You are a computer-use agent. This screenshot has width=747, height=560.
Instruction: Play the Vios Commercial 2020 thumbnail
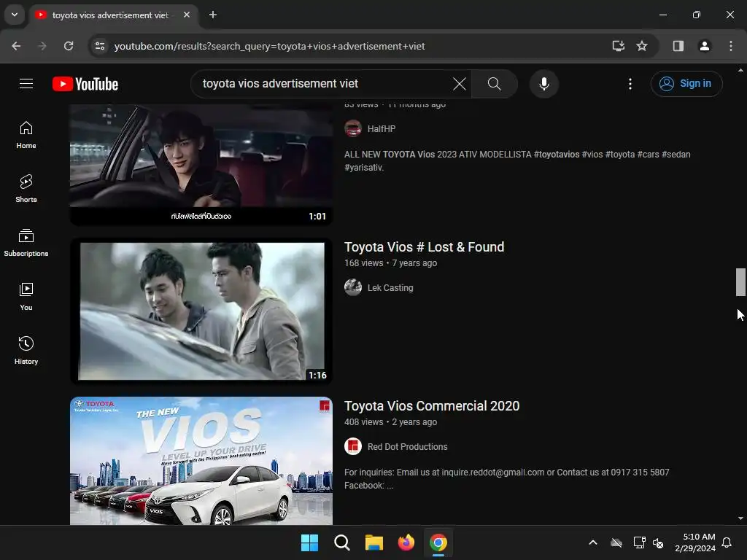(x=201, y=461)
